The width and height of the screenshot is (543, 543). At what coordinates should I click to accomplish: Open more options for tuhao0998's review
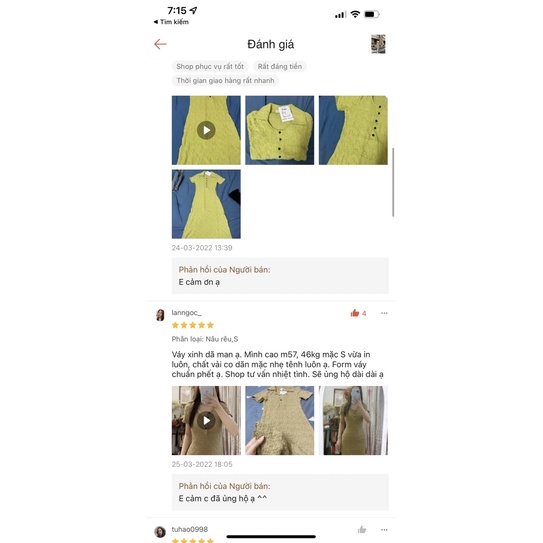tap(384, 529)
